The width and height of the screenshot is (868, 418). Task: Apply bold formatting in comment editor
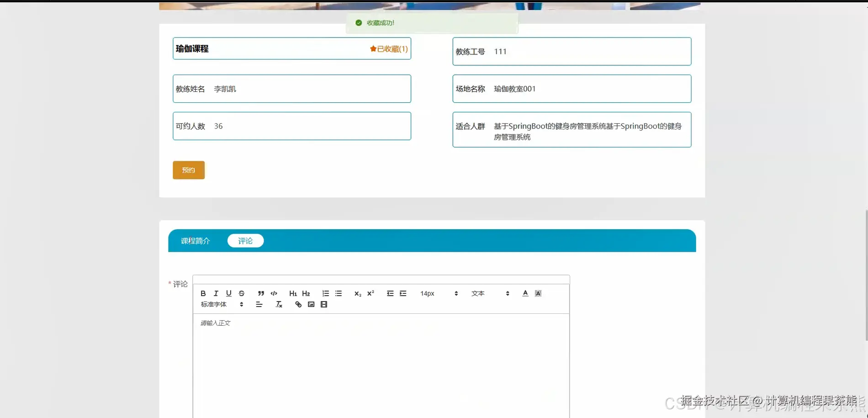(x=203, y=293)
